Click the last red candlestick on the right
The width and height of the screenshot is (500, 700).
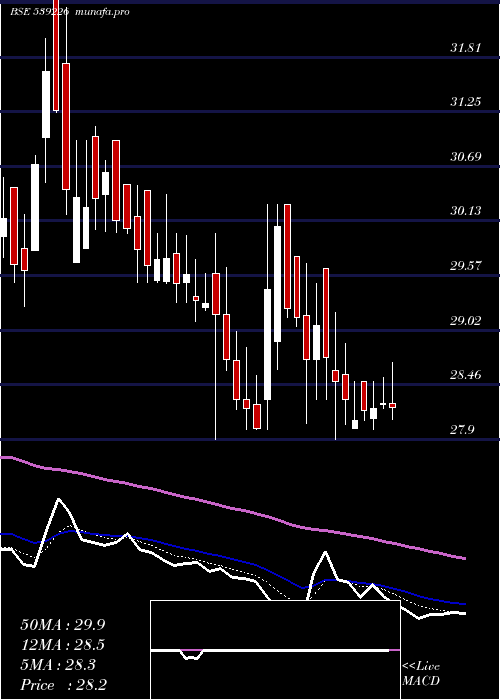[392, 405]
